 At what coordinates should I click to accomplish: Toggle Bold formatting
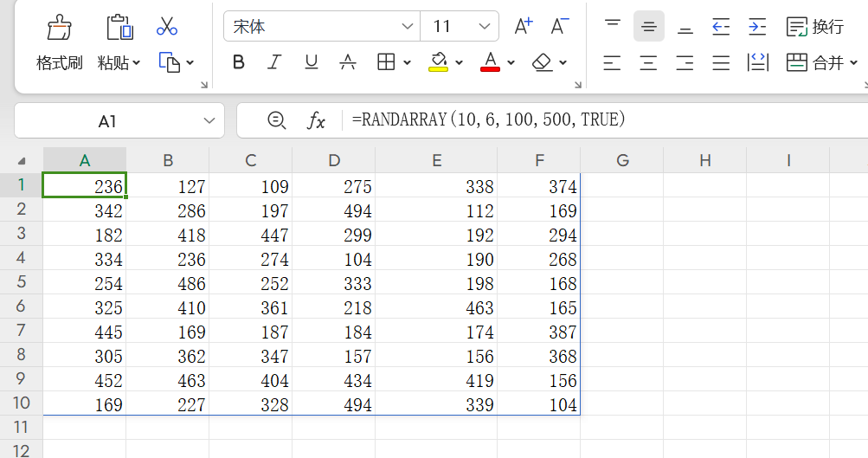[x=239, y=62]
